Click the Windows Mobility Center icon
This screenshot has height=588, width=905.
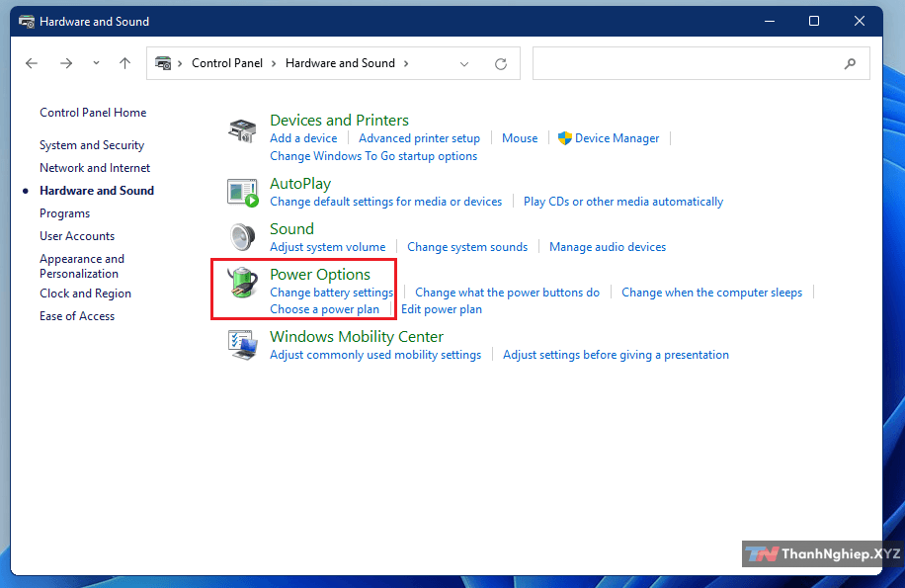(x=242, y=345)
